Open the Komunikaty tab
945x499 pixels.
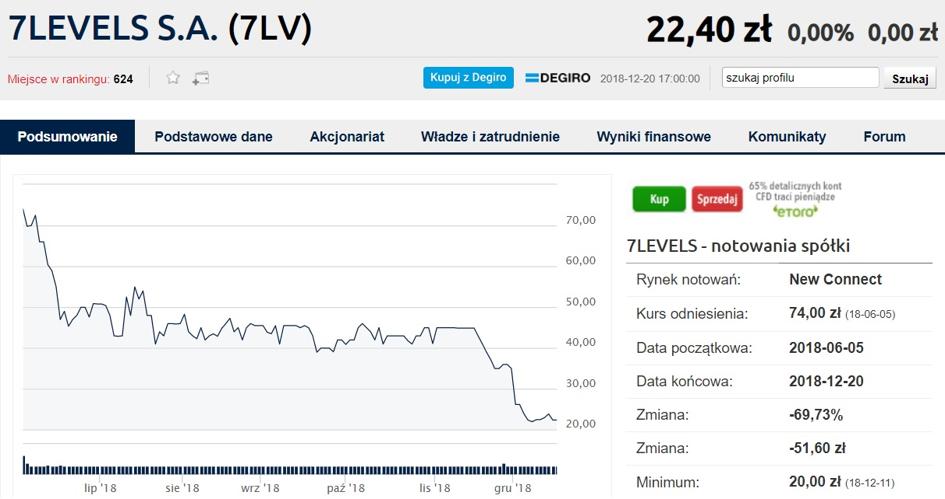coord(787,137)
